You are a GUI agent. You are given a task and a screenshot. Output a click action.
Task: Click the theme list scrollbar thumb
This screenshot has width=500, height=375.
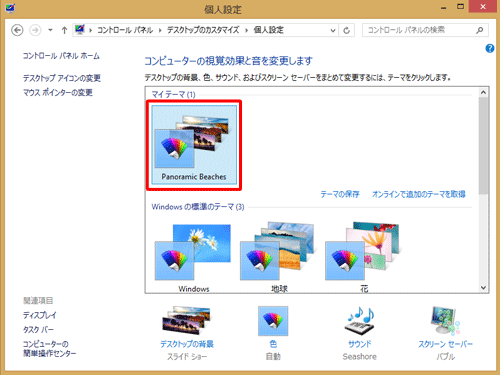(x=484, y=146)
